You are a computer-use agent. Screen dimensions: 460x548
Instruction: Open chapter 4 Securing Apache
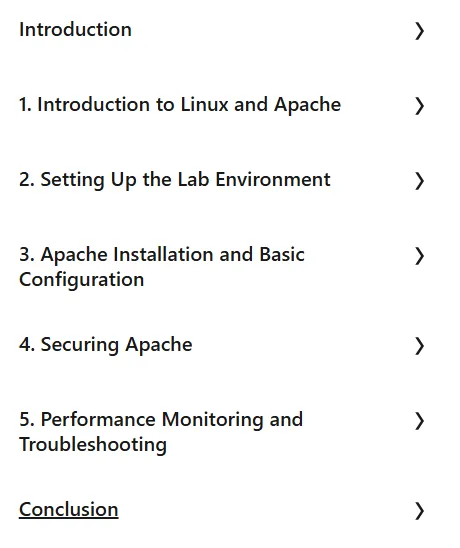pyautogui.click(x=106, y=345)
